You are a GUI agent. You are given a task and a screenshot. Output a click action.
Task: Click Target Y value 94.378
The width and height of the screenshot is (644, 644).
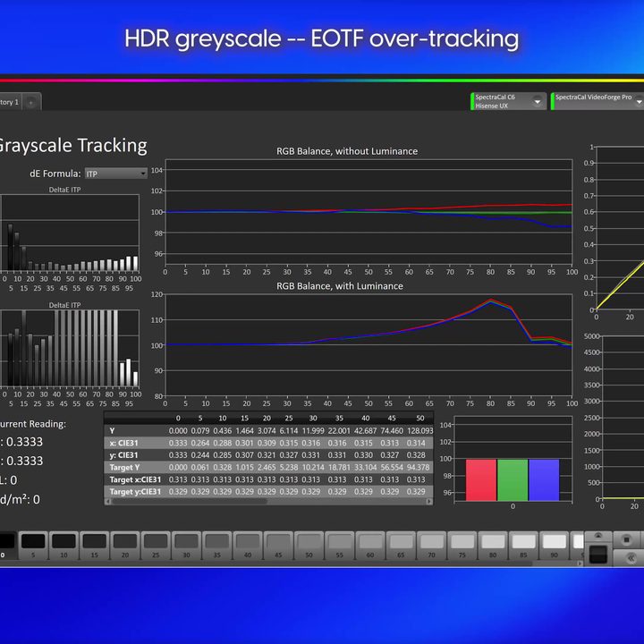point(418,468)
